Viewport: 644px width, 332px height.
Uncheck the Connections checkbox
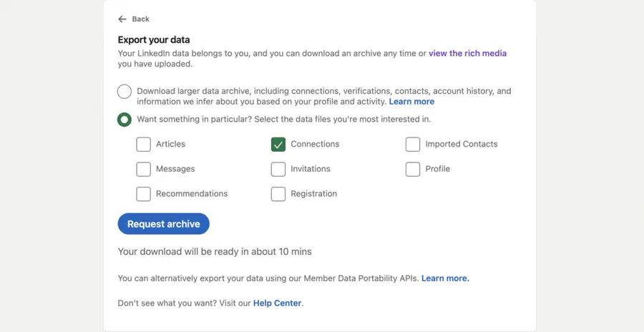278,145
